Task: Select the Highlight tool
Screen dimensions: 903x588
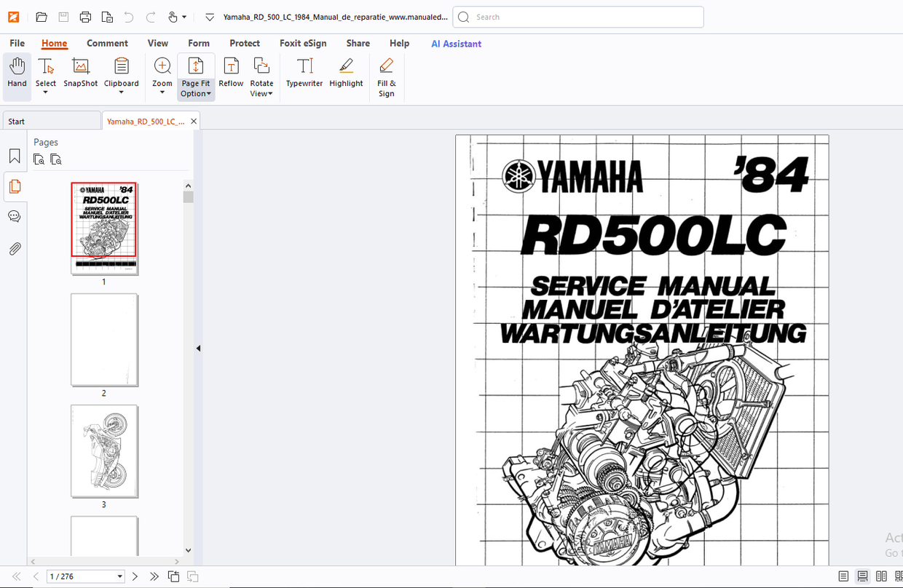Action: pos(346,73)
